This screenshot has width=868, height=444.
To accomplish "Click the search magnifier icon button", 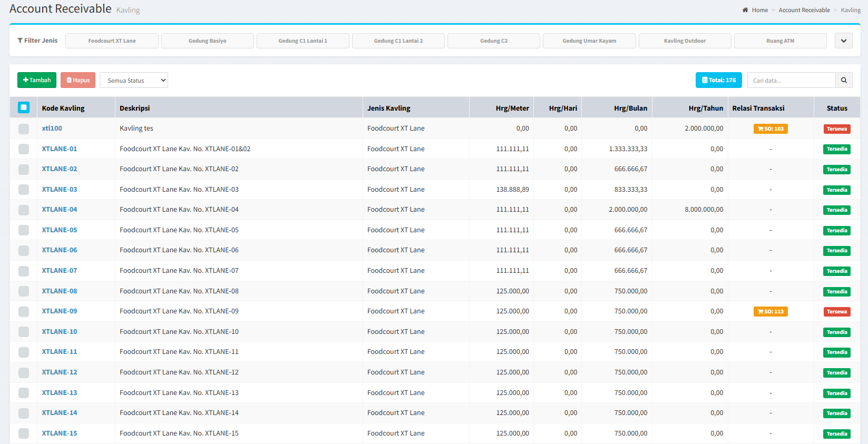I will 844,80.
